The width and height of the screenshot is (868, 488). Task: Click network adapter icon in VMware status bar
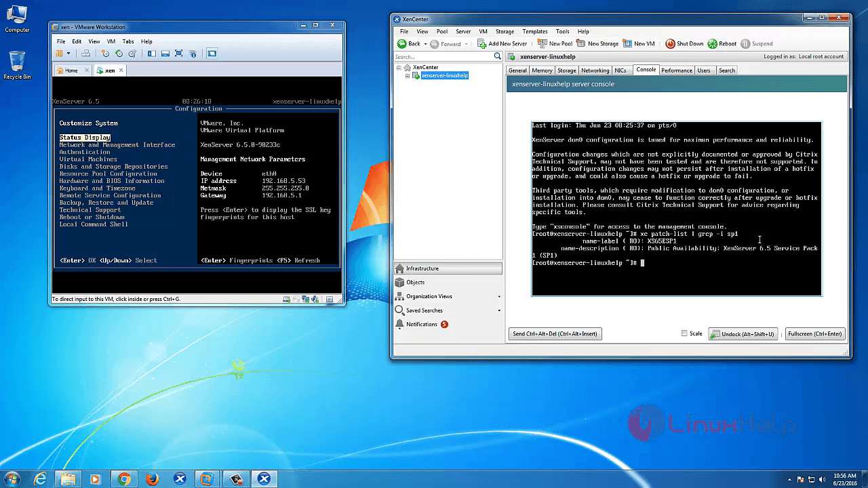(306, 299)
